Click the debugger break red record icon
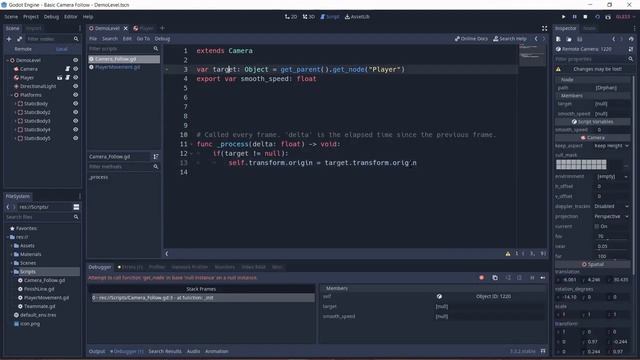 [x=482, y=278]
